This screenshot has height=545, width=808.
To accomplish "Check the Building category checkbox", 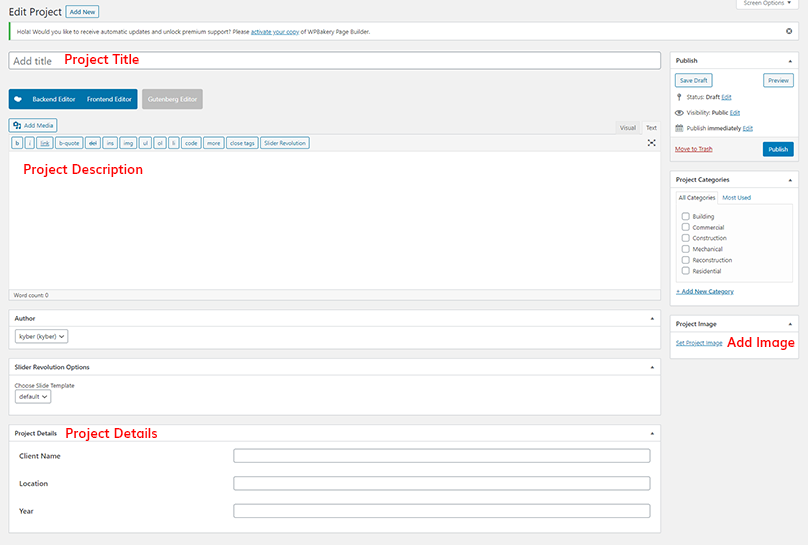I will 685,216.
